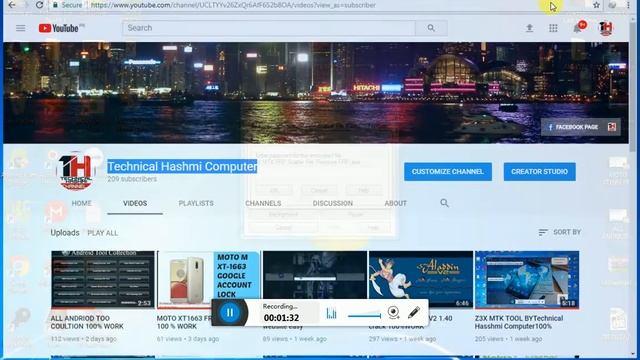This screenshot has height=360, width=640.
Task: Click 'ALL ANDRIOD TOO COULTION' video title
Action: pos(87,322)
